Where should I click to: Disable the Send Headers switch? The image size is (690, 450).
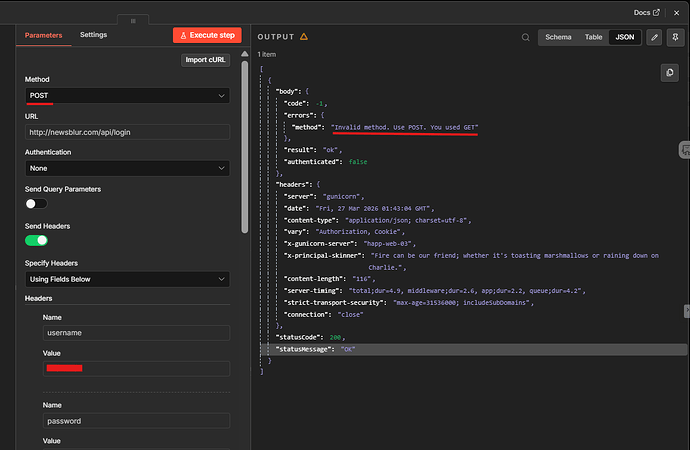coord(37,240)
